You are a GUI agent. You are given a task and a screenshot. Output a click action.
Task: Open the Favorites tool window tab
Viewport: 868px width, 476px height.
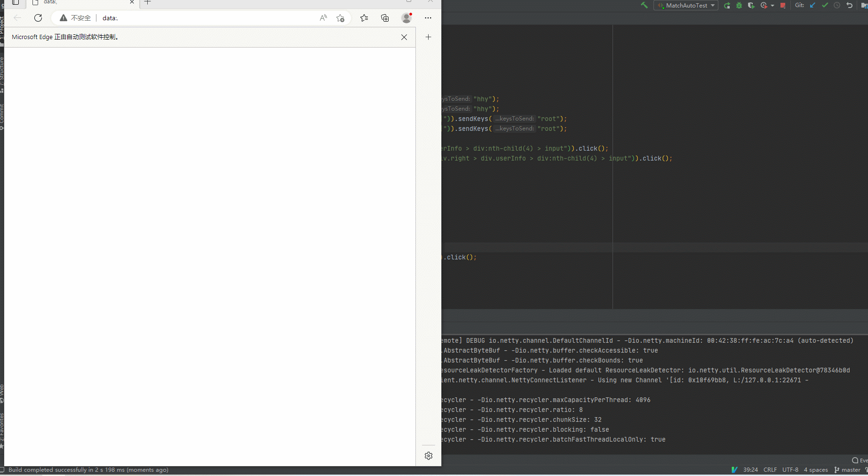tap(2, 430)
